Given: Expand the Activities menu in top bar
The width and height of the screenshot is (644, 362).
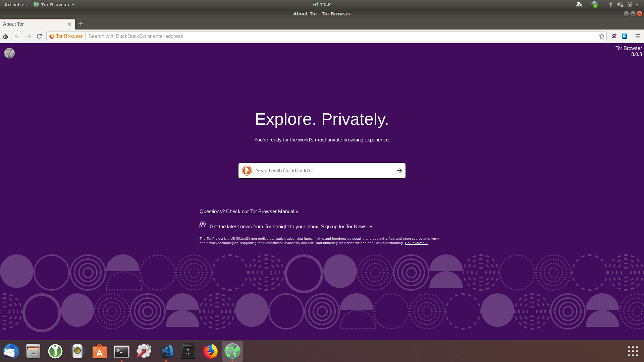Looking at the screenshot, I should point(15,4).
